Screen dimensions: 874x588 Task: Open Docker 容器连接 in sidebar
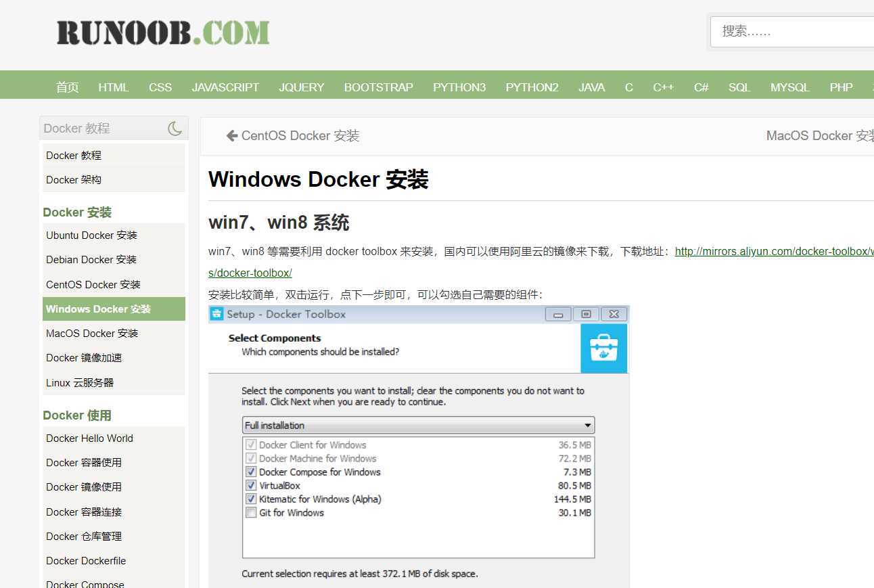click(114, 512)
